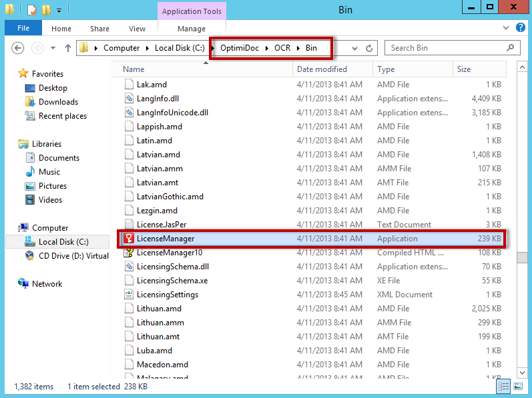This screenshot has height=398, width=532.
Task: Open the LicenseManager application file
Action: (165, 239)
